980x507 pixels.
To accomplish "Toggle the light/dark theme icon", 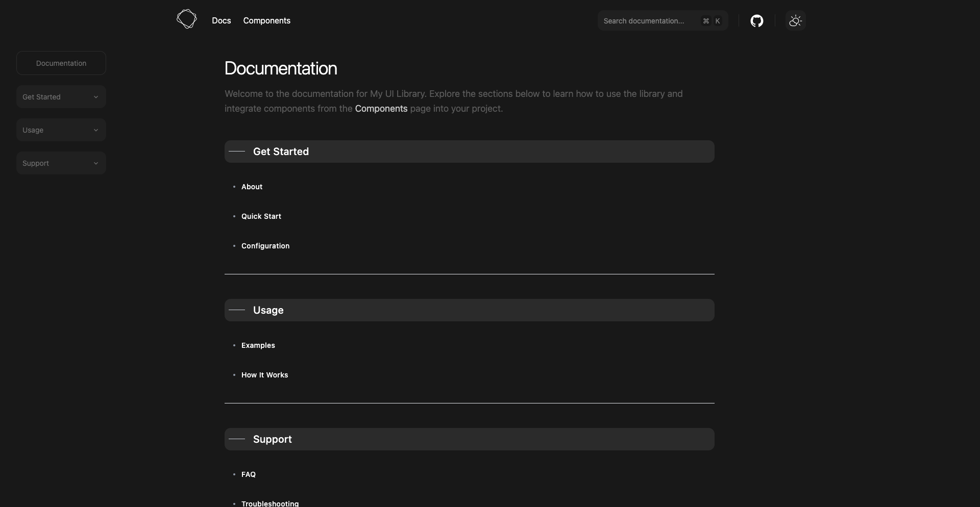I will click(795, 21).
